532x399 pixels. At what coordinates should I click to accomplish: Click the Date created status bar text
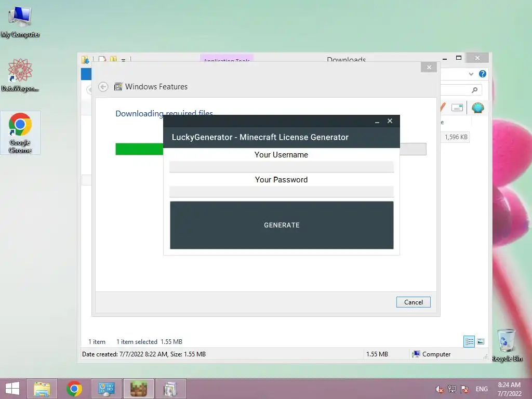(144, 354)
